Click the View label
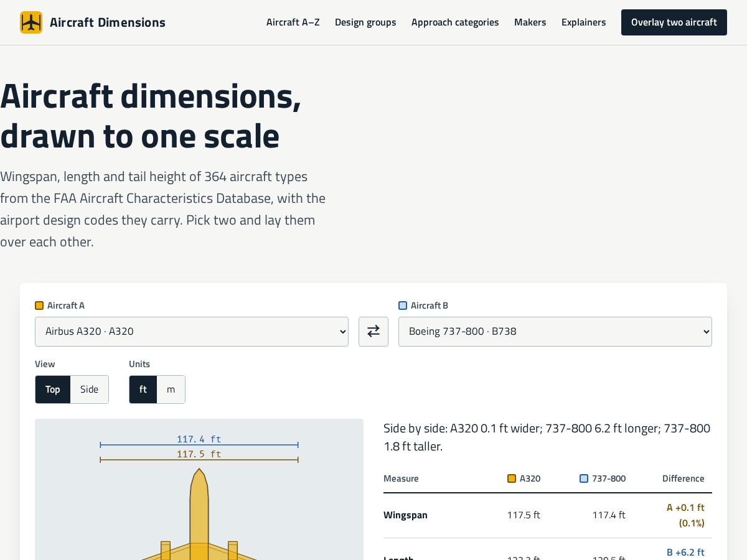The width and height of the screenshot is (747, 560). point(45,364)
